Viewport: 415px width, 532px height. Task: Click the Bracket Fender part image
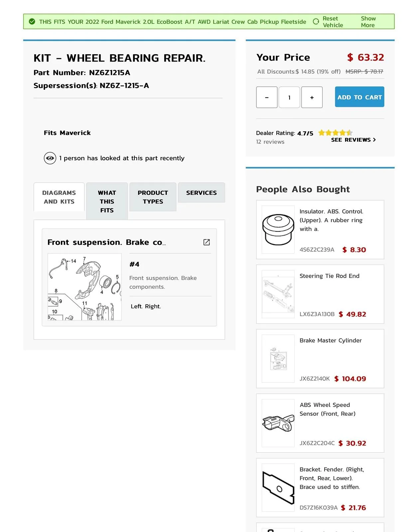[278, 487]
